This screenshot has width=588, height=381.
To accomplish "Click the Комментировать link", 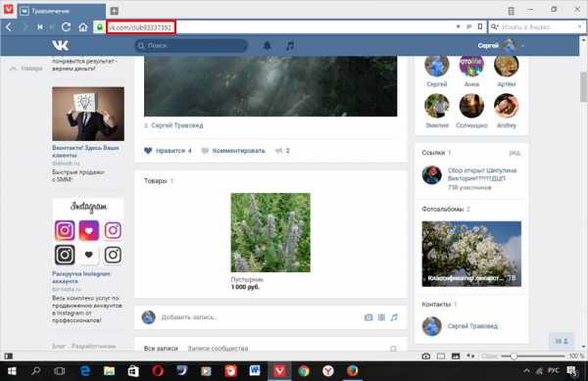I will coord(238,151).
